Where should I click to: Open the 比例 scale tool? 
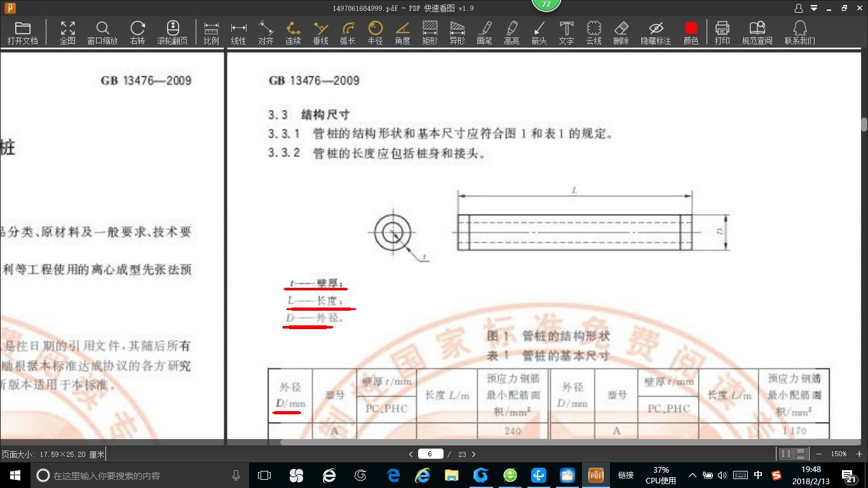pyautogui.click(x=212, y=33)
